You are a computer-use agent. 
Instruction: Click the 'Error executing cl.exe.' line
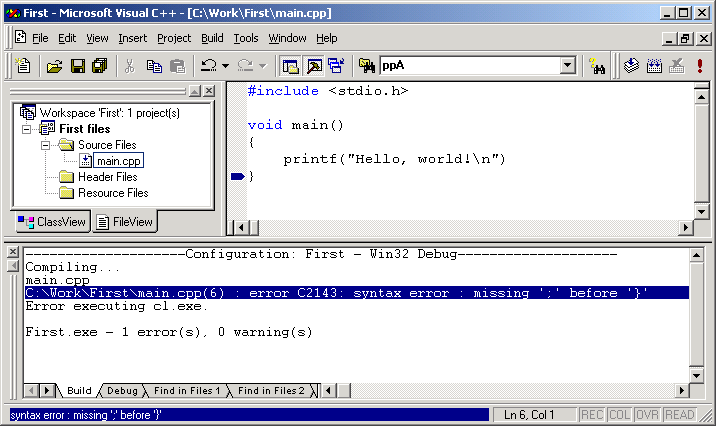(x=116, y=306)
